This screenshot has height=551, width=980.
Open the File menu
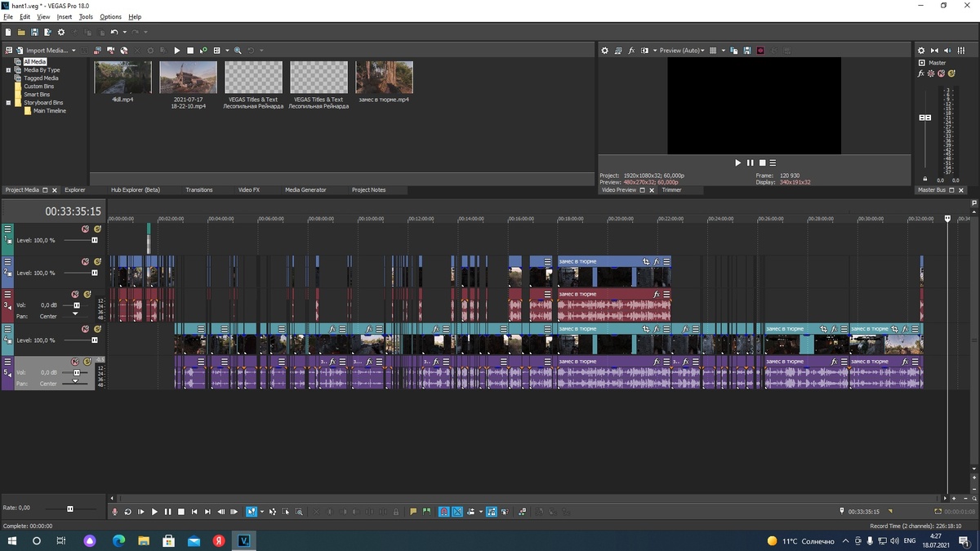(x=8, y=16)
